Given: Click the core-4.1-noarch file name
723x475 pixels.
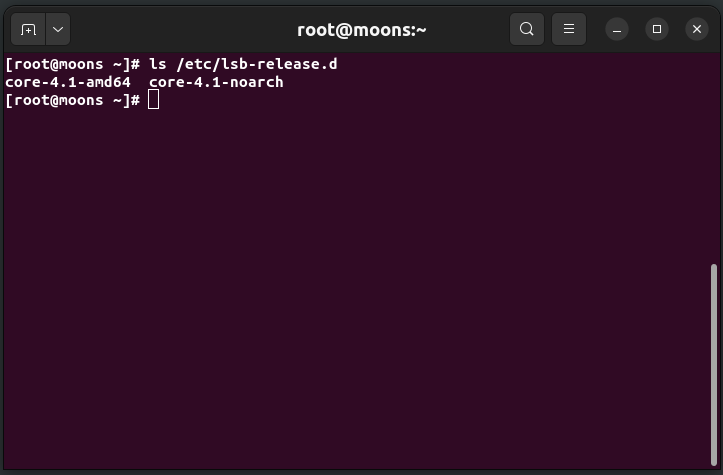Looking at the screenshot, I should [216, 82].
